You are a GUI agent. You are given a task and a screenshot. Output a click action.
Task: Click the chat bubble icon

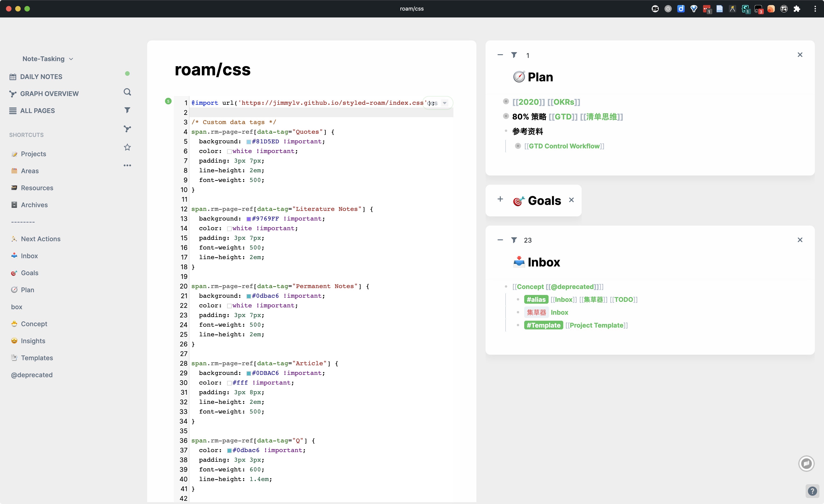806,464
